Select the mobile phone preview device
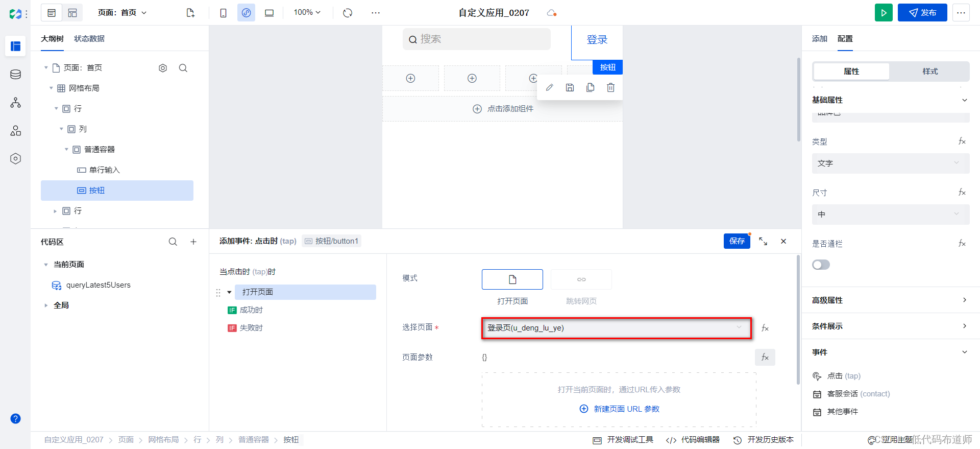The image size is (980, 449). pos(223,13)
